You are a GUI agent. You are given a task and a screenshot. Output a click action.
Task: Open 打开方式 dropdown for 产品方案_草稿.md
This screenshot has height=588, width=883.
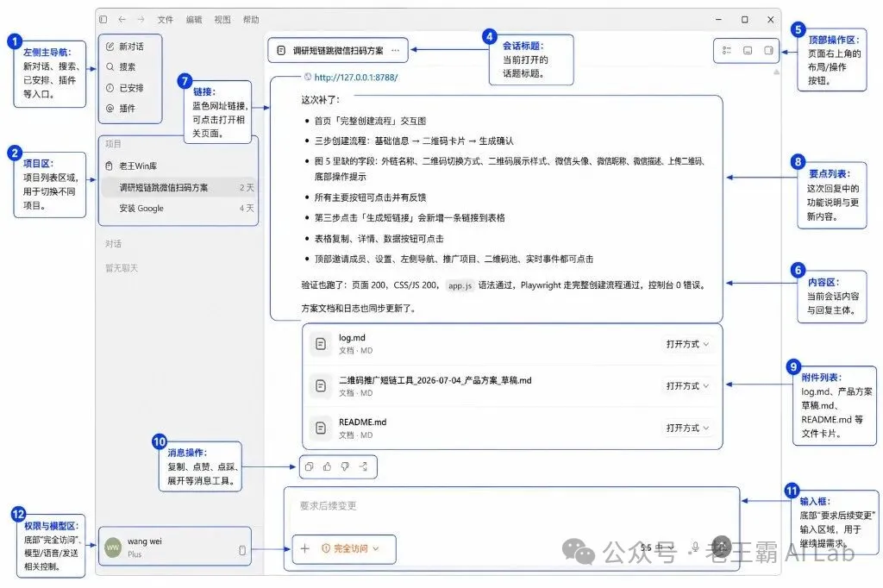pos(687,385)
